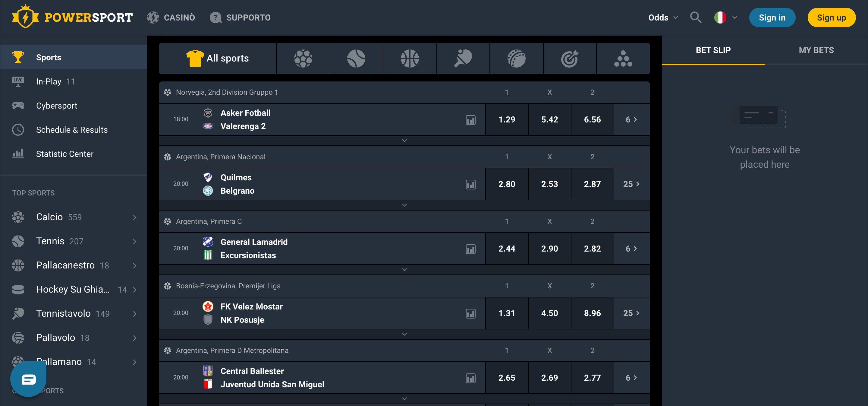This screenshot has width=868, height=406.
Task: Open the search icon in the header
Action: tap(696, 17)
